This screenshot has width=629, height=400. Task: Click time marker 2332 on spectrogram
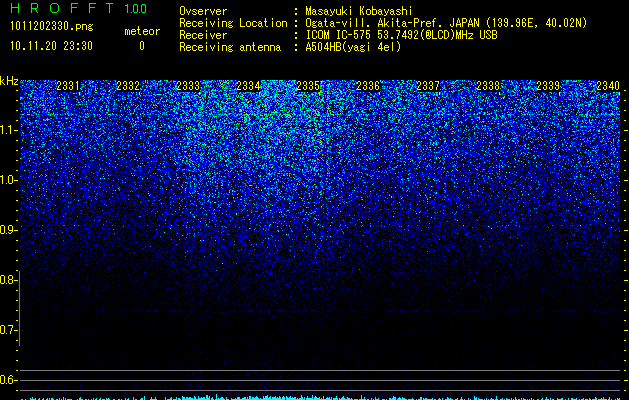tap(128, 86)
